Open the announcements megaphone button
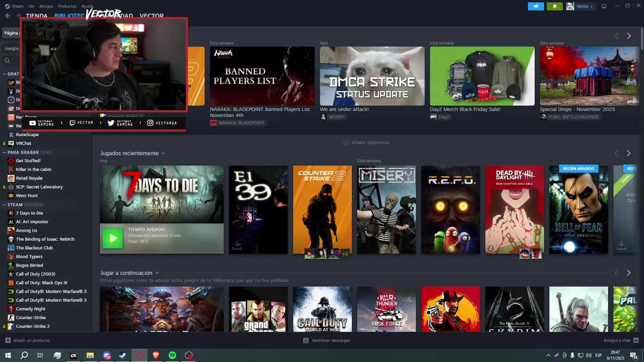Image resolution: width=644 pixels, height=362 pixels. (536, 6)
